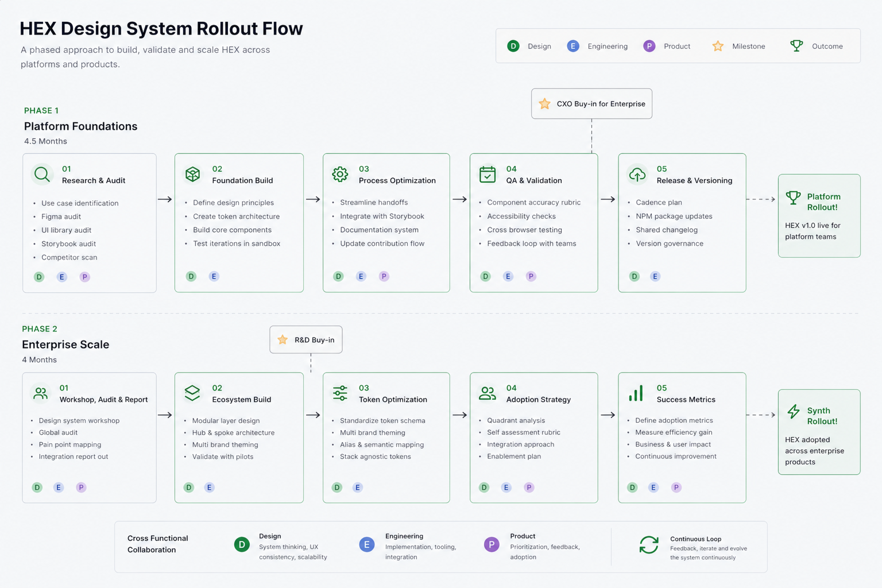Click the Product P badge in top legend
This screenshot has width=882, height=588.
click(x=649, y=46)
